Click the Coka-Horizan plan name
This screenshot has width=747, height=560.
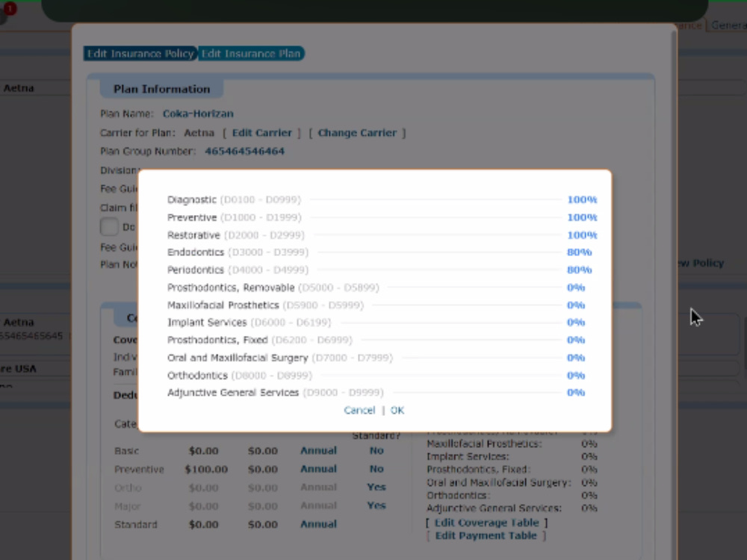coord(198,113)
